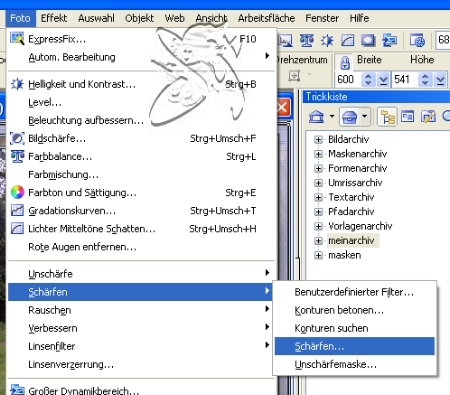Screen dimensions: 450x395
Task: Expand the masken tree node
Action: tap(318, 255)
